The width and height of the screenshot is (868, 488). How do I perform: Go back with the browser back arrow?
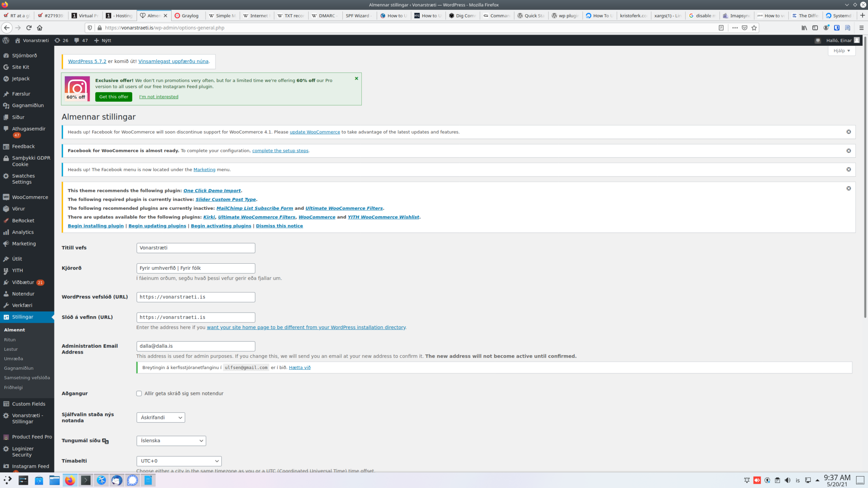pyautogui.click(x=7, y=28)
